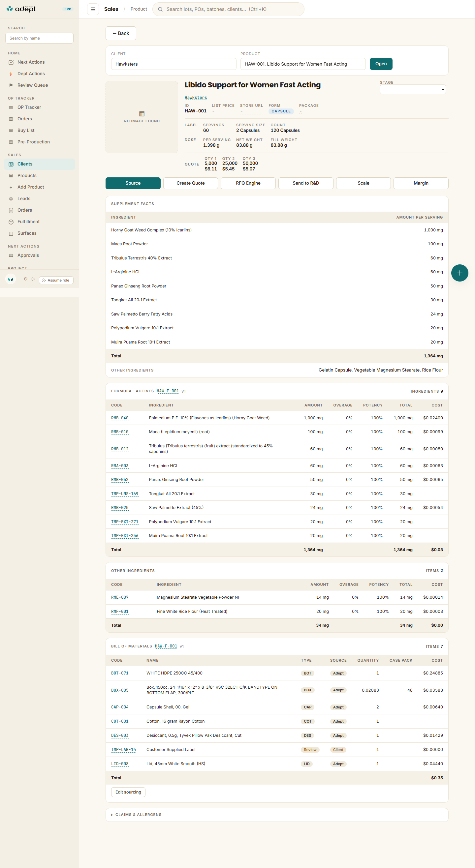Open Orders under the OP Tracker section

(40, 119)
